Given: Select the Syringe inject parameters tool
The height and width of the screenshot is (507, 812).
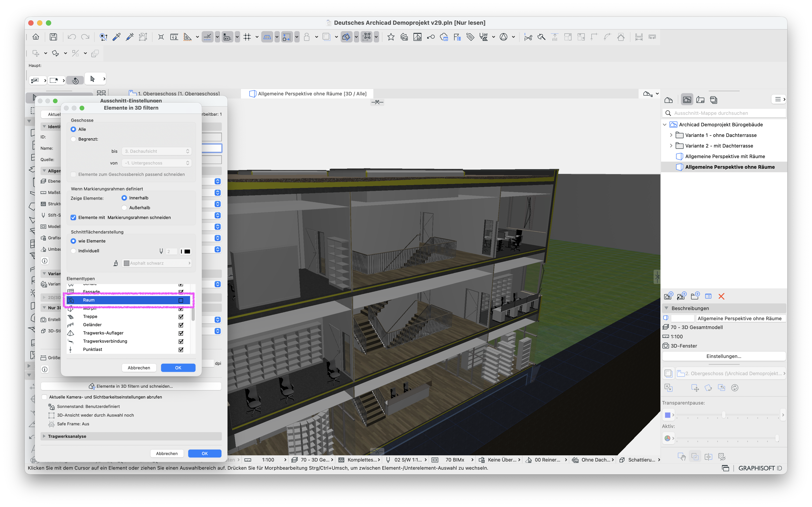Looking at the screenshot, I should (x=130, y=37).
